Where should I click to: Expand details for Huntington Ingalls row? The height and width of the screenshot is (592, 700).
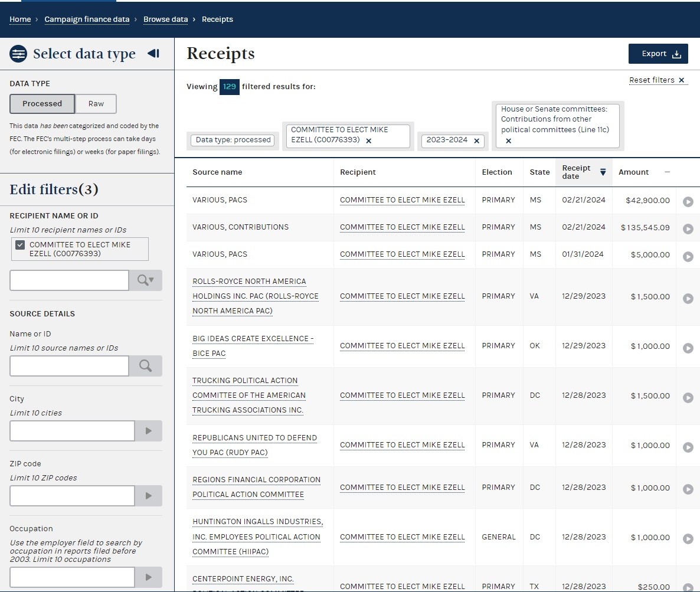[688, 539]
